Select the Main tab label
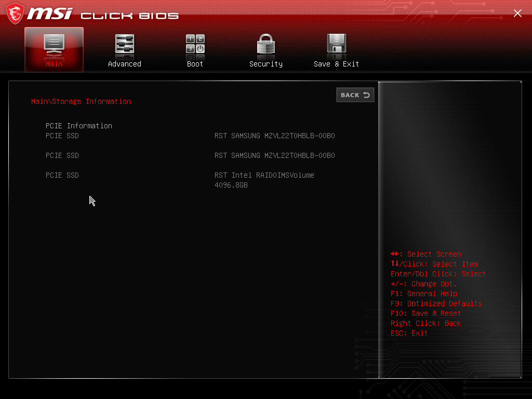The height and width of the screenshot is (399, 532). pyautogui.click(x=54, y=64)
